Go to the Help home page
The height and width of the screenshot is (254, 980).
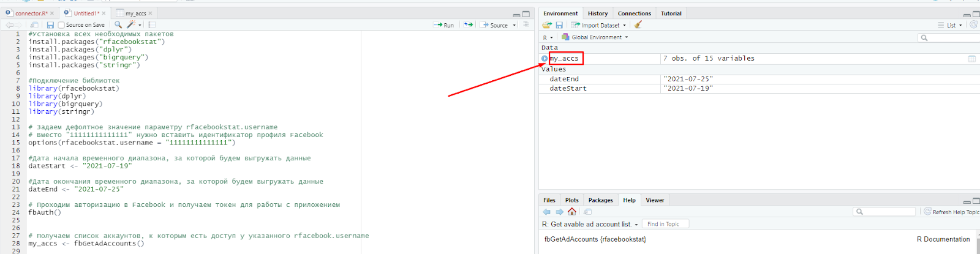572,212
